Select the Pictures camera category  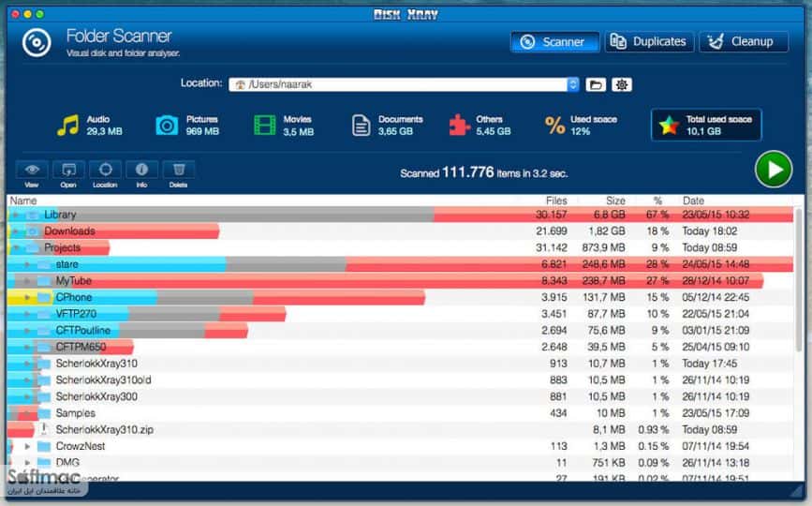[167, 126]
